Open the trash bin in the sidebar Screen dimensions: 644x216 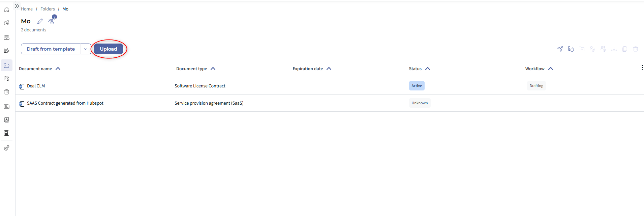coord(6,92)
